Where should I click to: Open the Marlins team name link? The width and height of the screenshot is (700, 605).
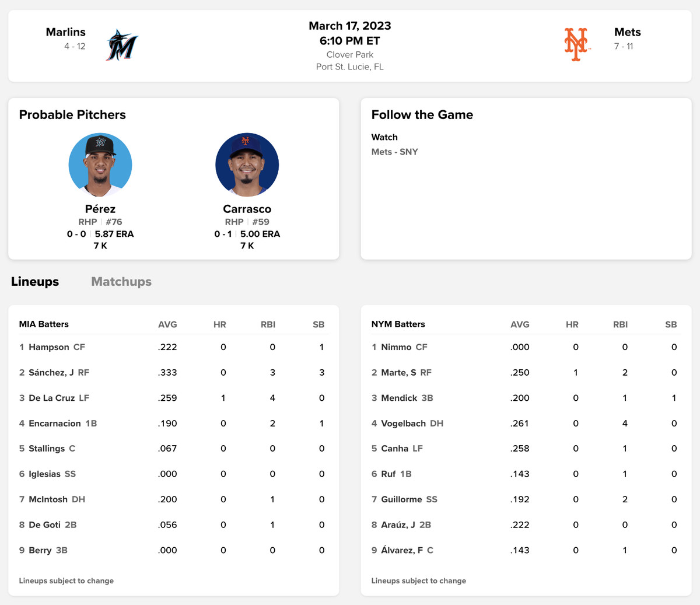coord(66,32)
